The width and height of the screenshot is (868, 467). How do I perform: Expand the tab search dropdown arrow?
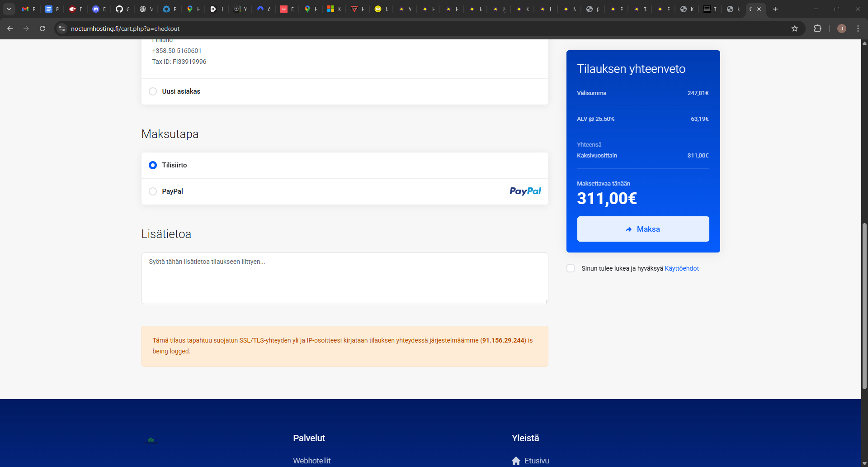[9, 9]
